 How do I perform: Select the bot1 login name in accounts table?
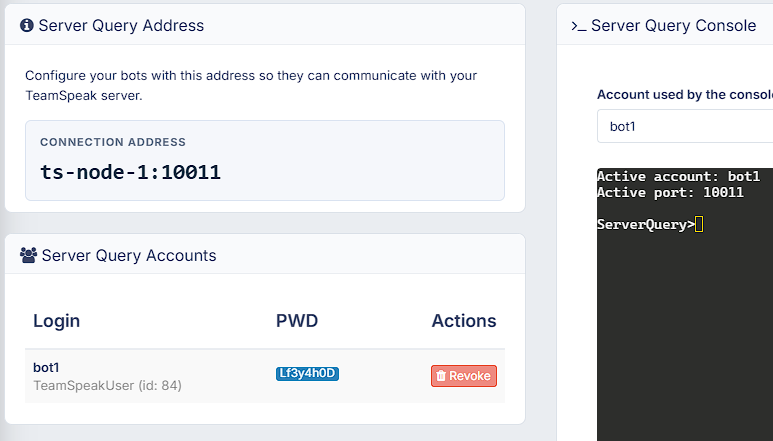tap(47, 367)
